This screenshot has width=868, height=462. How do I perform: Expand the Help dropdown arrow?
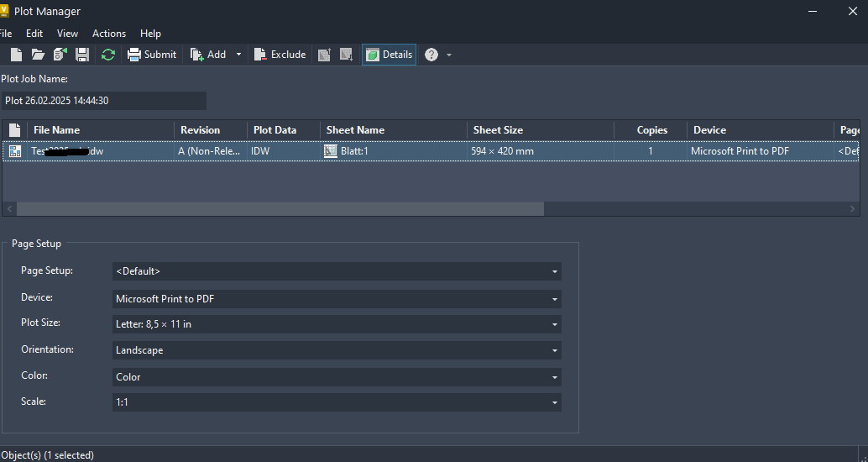(449, 55)
